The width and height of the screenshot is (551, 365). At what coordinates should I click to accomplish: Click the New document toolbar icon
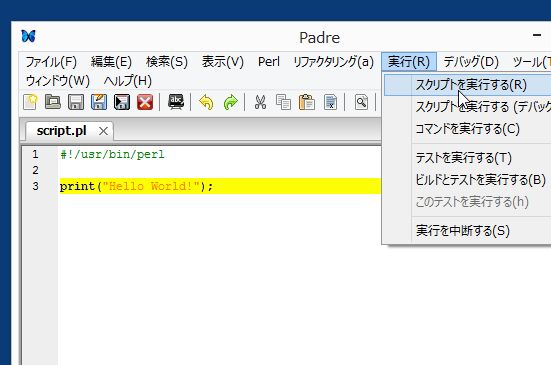click(x=30, y=102)
